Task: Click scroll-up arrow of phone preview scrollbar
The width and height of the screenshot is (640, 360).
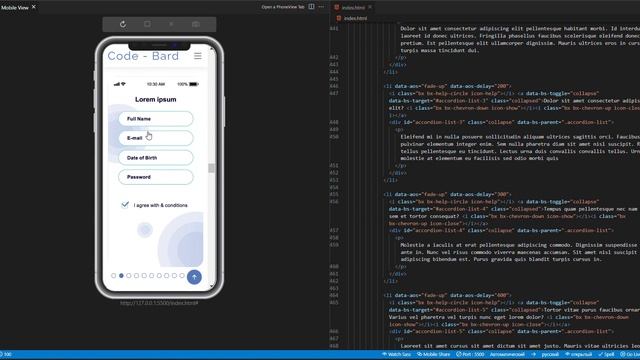Action: (x=211, y=50)
